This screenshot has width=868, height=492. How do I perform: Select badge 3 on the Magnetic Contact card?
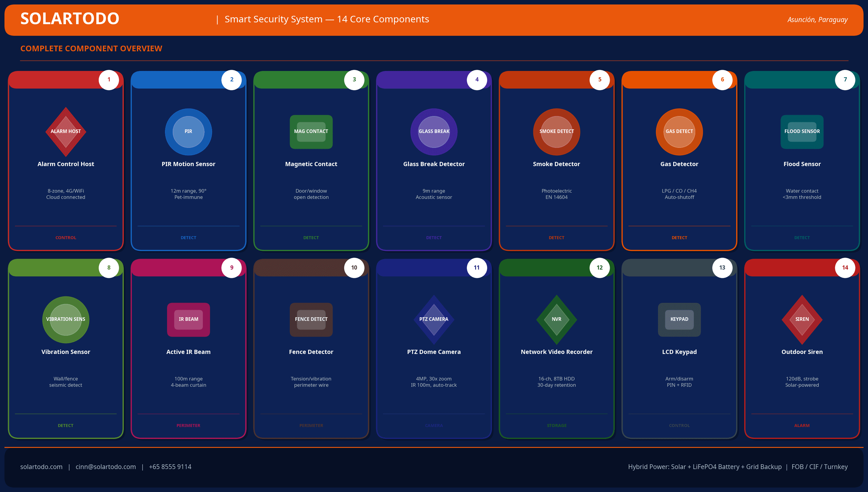point(354,80)
